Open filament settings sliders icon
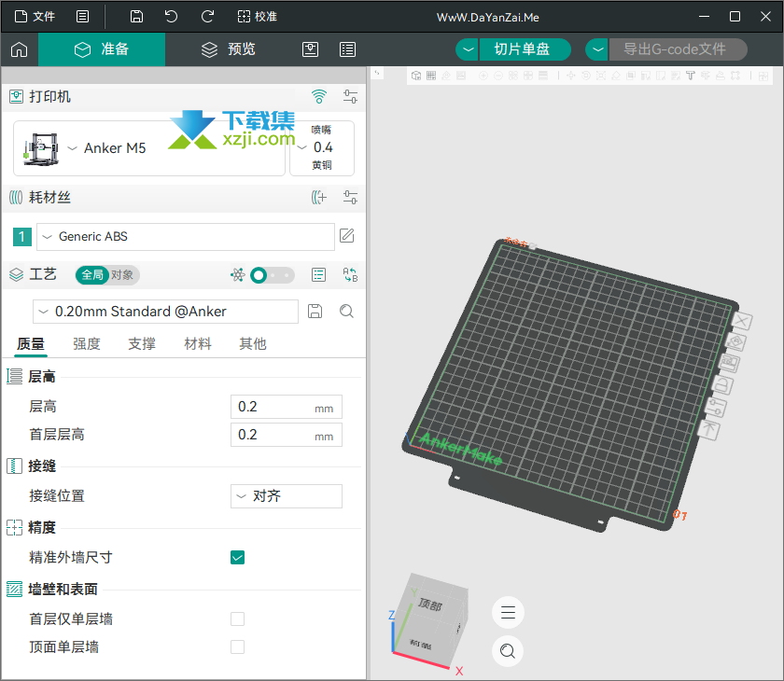Image resolution: width=784 pixels, height=681 pixels. (350, 197)
